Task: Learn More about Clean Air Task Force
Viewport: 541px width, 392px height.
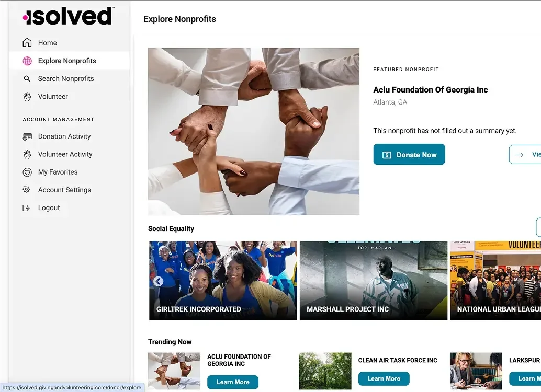Action: coord(384,378)
